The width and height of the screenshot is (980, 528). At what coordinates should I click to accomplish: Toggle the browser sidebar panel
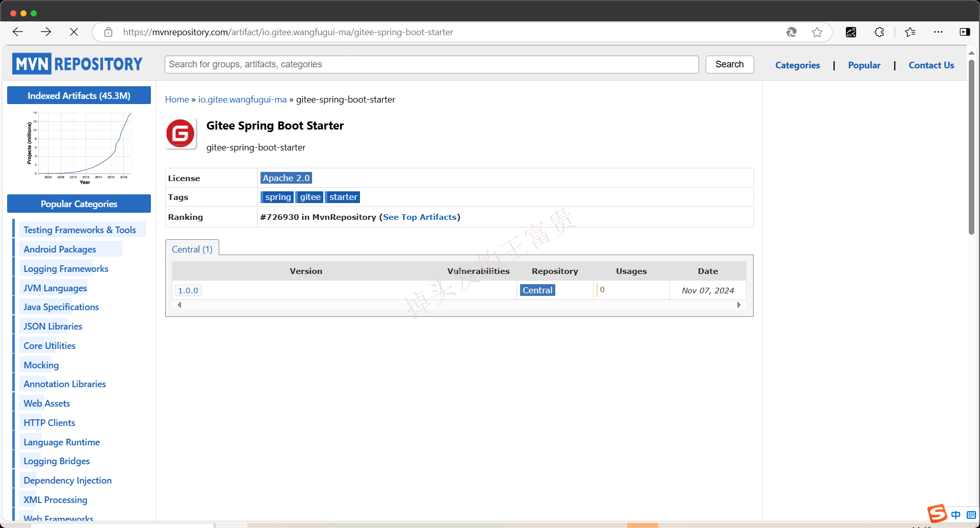pos(965,32)
